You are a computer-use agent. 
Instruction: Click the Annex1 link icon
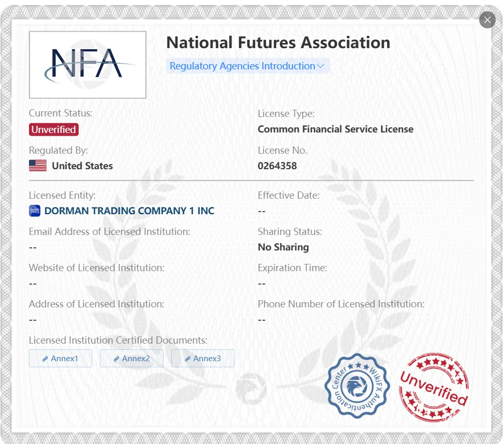coord(46,359)
